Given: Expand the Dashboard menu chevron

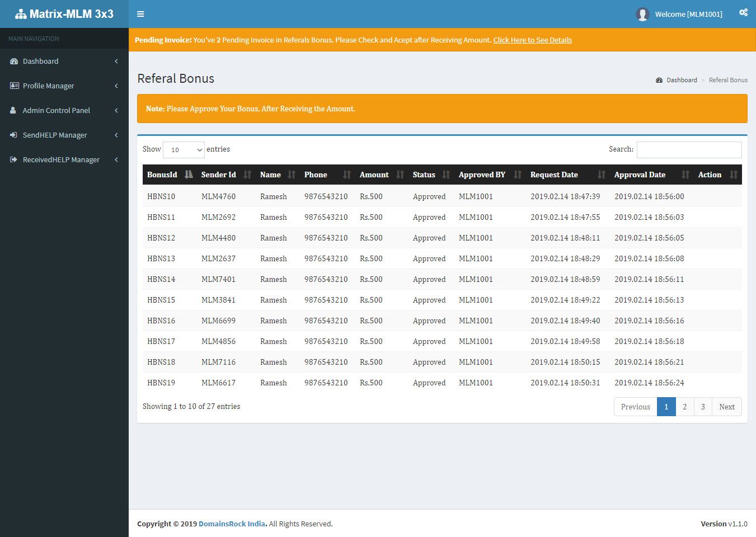Looking at the screenshot, I should (x=116, y=61).
